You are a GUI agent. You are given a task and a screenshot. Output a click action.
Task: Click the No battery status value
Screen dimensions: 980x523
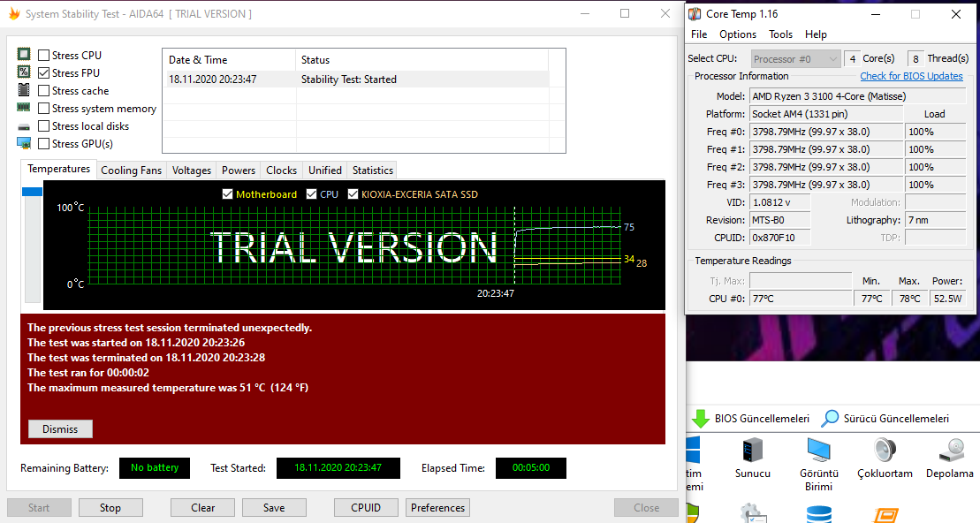click(155, 468)
